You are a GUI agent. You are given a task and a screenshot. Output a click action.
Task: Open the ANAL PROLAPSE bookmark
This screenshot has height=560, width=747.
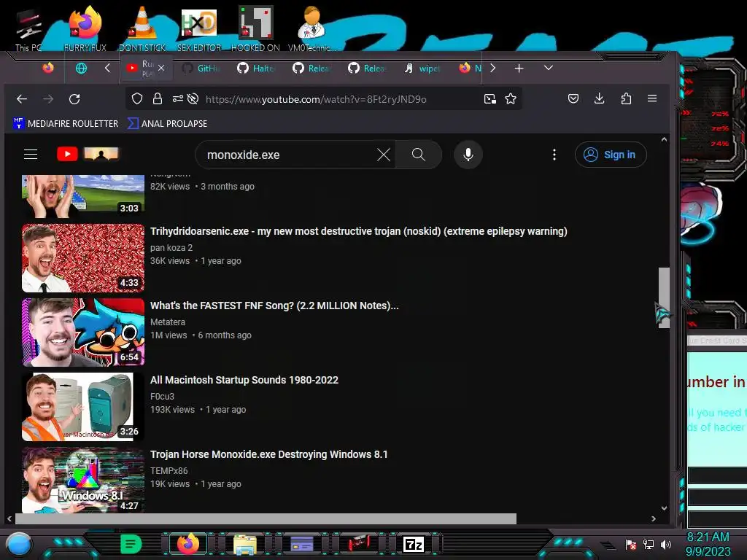168,123
